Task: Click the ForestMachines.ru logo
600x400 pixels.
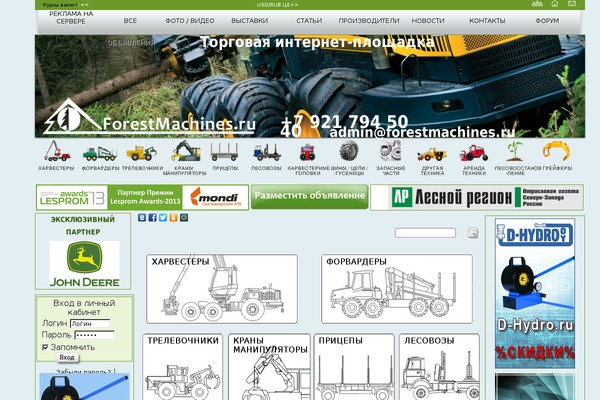Action: [149, 117]
